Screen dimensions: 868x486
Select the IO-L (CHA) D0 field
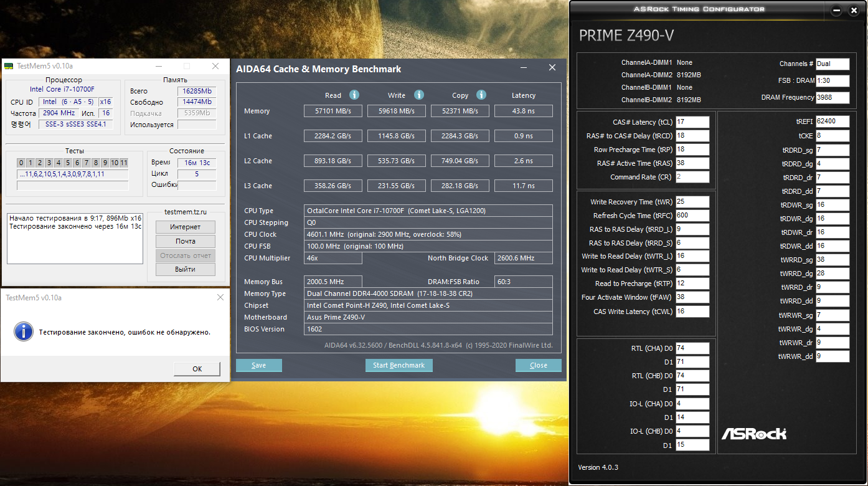pos(692,403)
